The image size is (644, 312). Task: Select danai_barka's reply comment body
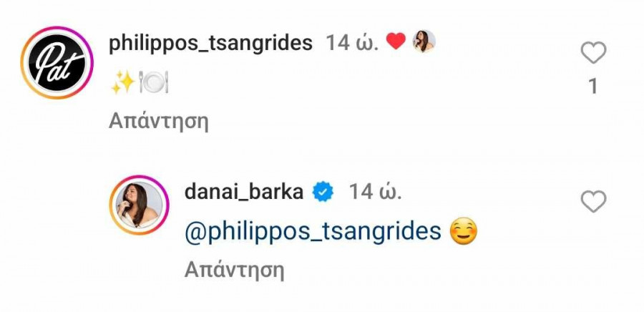331,232
